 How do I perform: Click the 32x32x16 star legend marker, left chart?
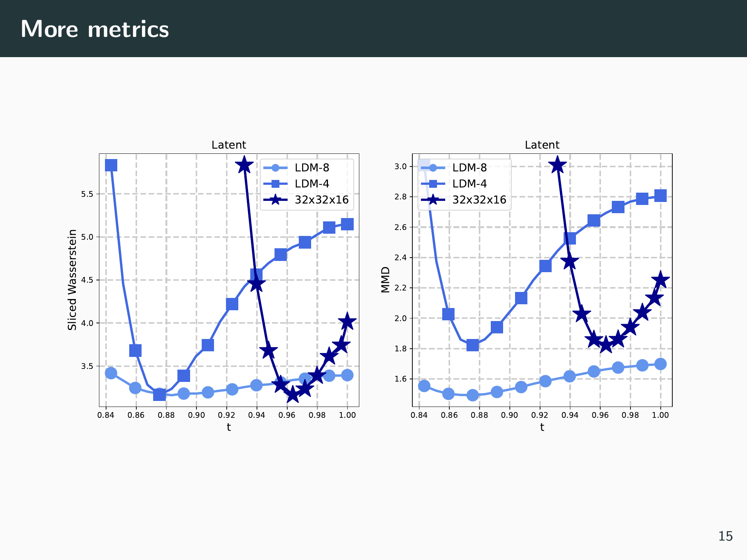tap(275, 200)
